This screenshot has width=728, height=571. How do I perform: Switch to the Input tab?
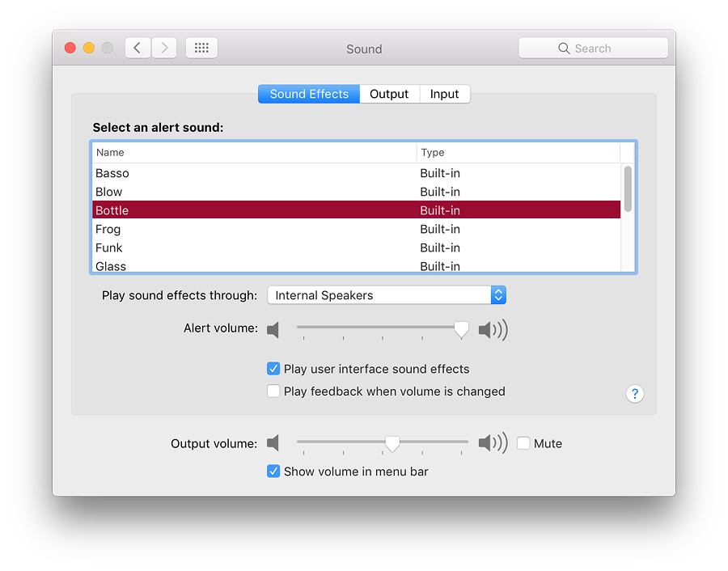coord(444,94)
